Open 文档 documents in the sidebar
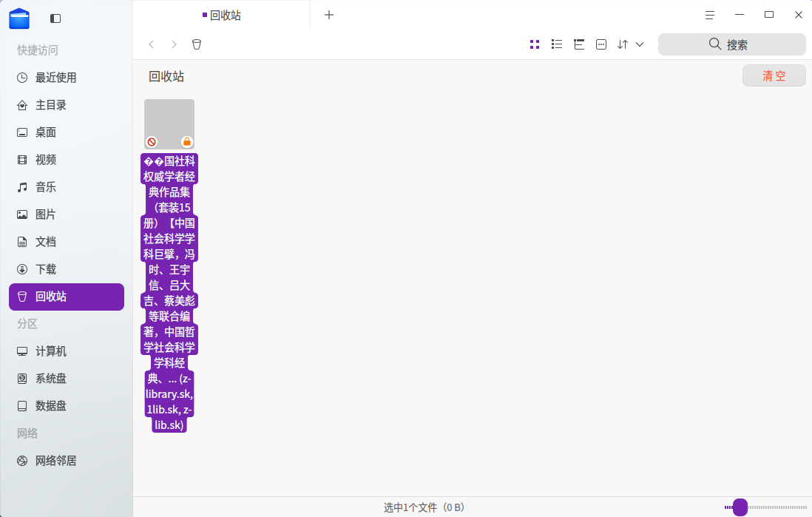 pos(67,242)
